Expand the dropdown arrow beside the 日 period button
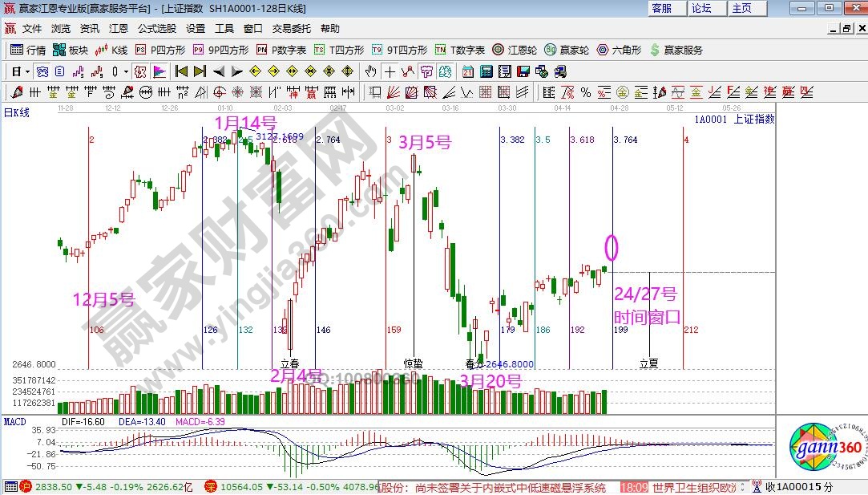The height and width of the screenshot is (495, 868). pyautogui.click(x=27, y=71)
